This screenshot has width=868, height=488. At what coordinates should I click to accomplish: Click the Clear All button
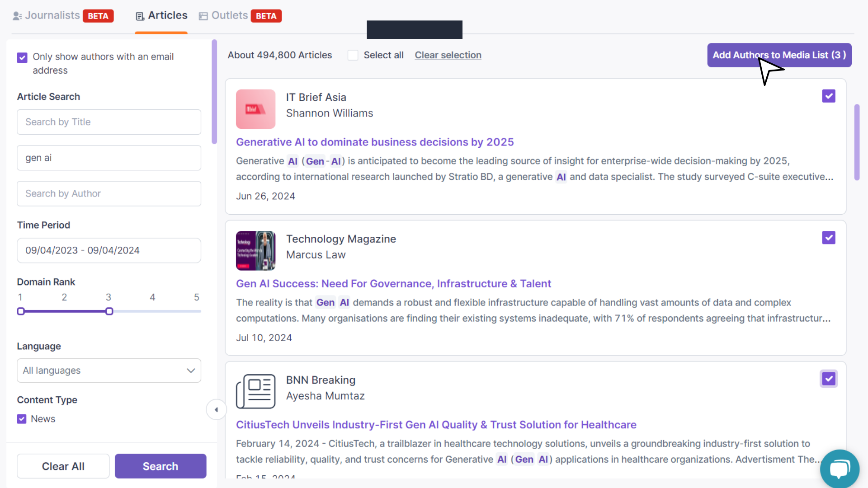[x=63, y=466]
